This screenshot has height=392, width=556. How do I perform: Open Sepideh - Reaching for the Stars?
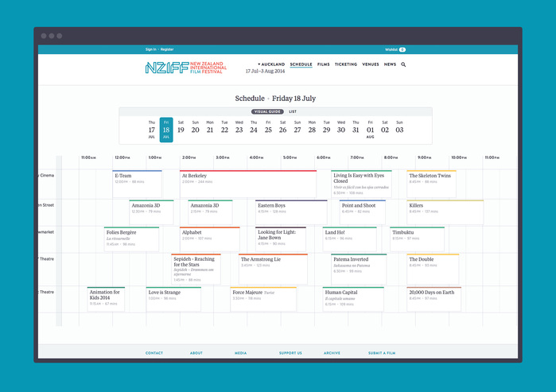196,269
